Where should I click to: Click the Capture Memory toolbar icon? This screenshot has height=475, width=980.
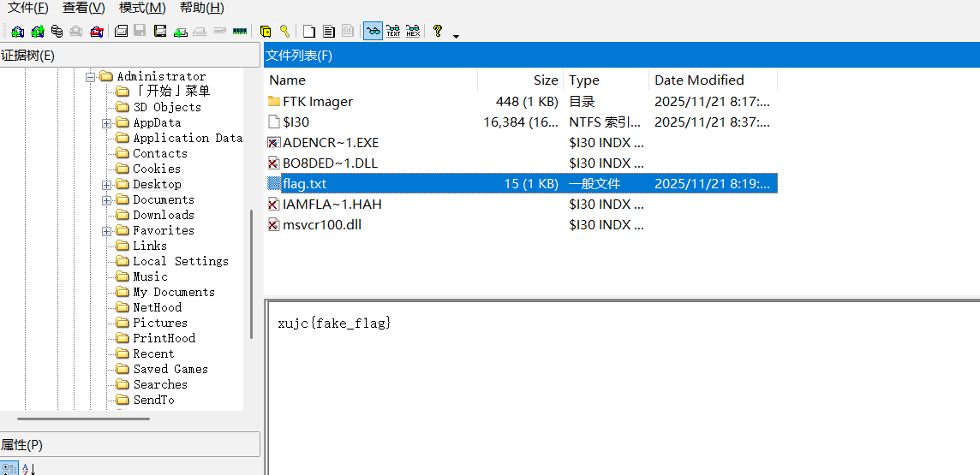[240, 32]
